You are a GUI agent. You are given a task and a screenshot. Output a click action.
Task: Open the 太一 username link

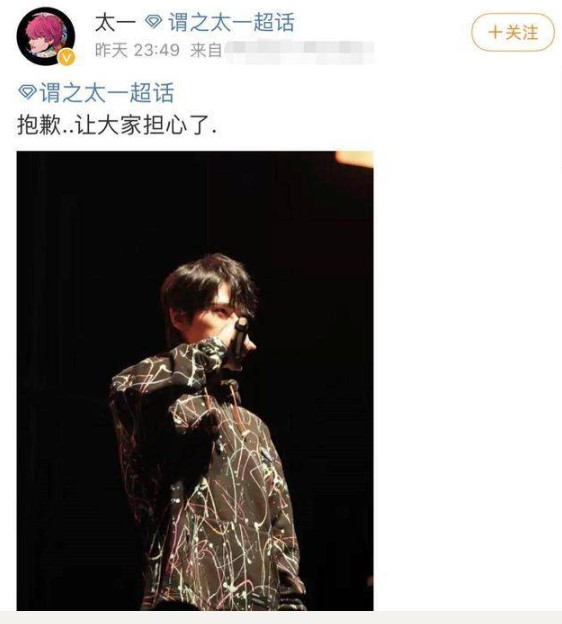(x=115, y=23)
